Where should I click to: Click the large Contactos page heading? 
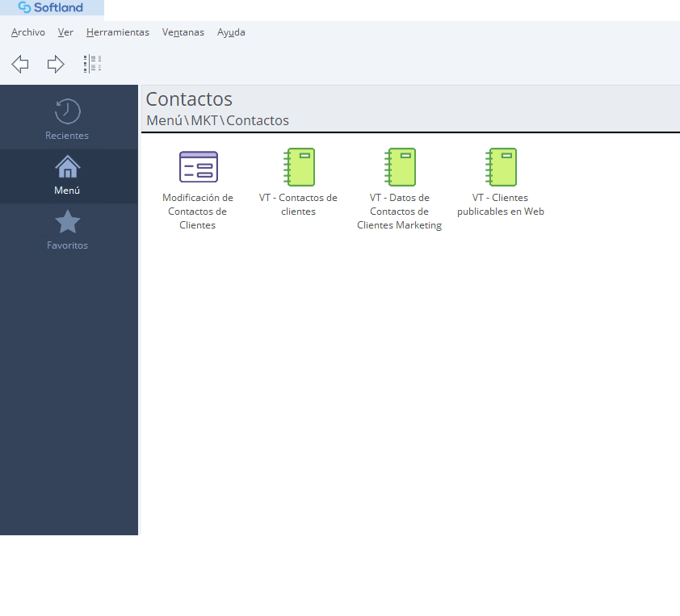pyautogui.click(x=189, y=99)
